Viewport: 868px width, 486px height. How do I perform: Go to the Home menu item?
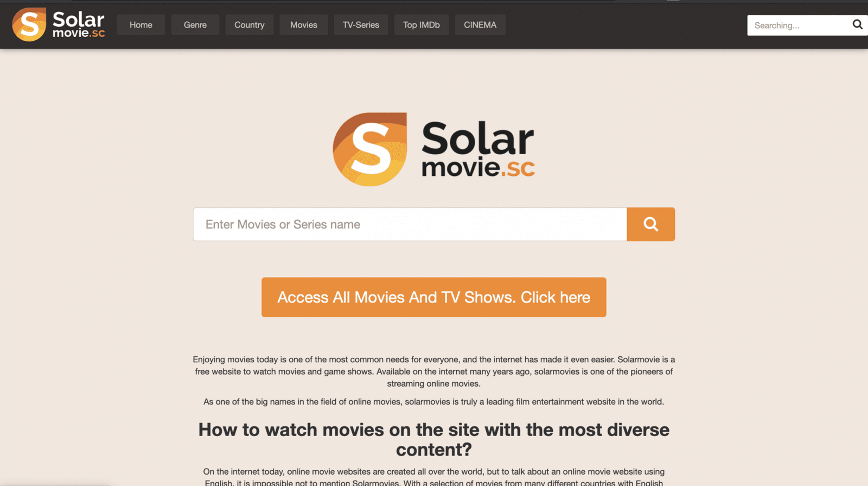pyautogui.click(x=141, y=25)
